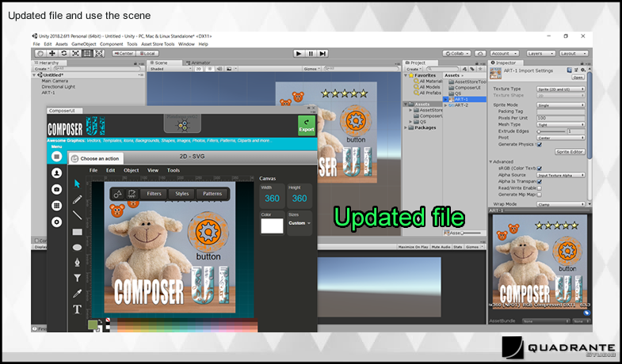Click the Pause button
Screen dimensions: 622x364
tap(311, 54)
